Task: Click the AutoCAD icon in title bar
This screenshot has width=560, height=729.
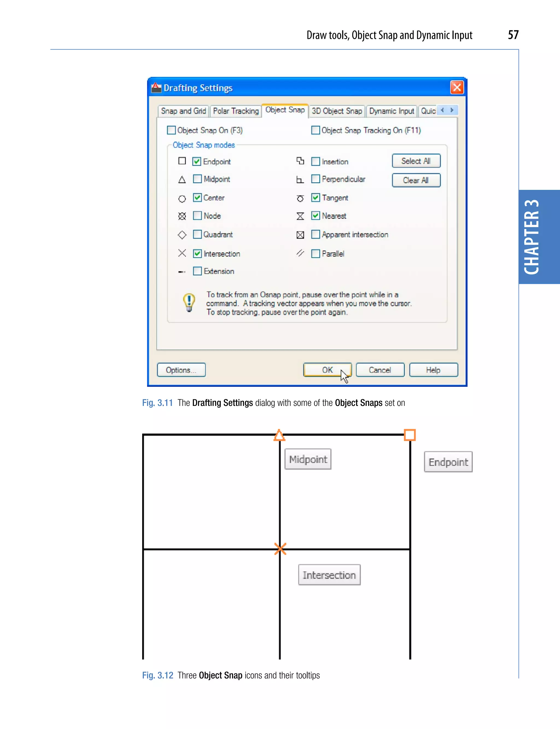Action: click(156, 87)
